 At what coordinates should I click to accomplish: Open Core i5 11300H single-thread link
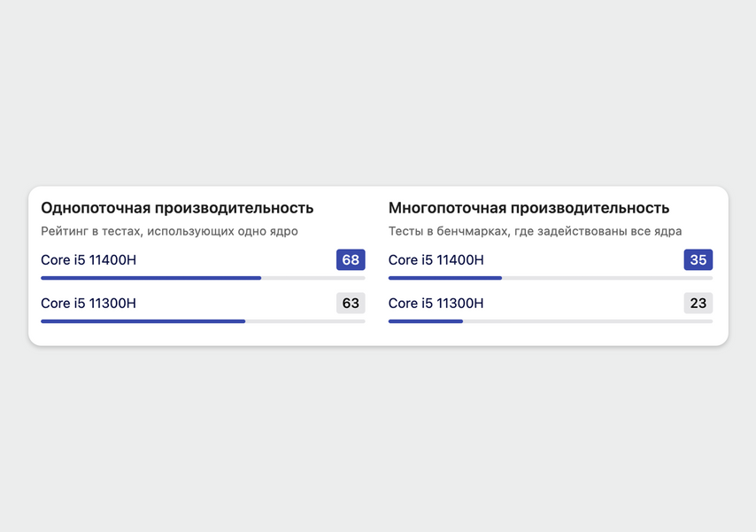coord(89,304)
